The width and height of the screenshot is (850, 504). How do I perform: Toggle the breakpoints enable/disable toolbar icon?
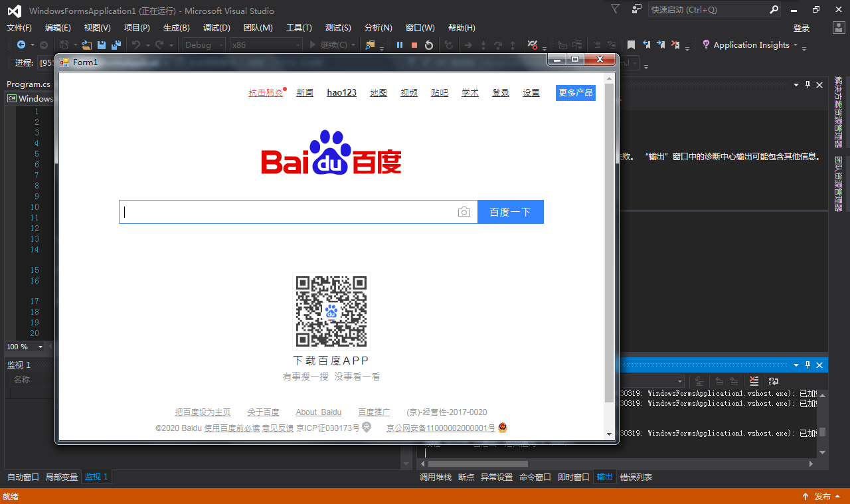(532, 45)
